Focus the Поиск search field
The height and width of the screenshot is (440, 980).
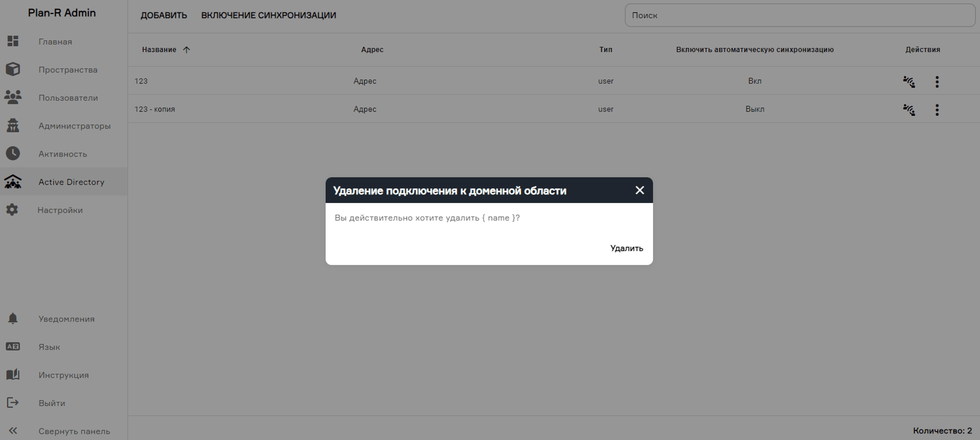pos(799,15)
